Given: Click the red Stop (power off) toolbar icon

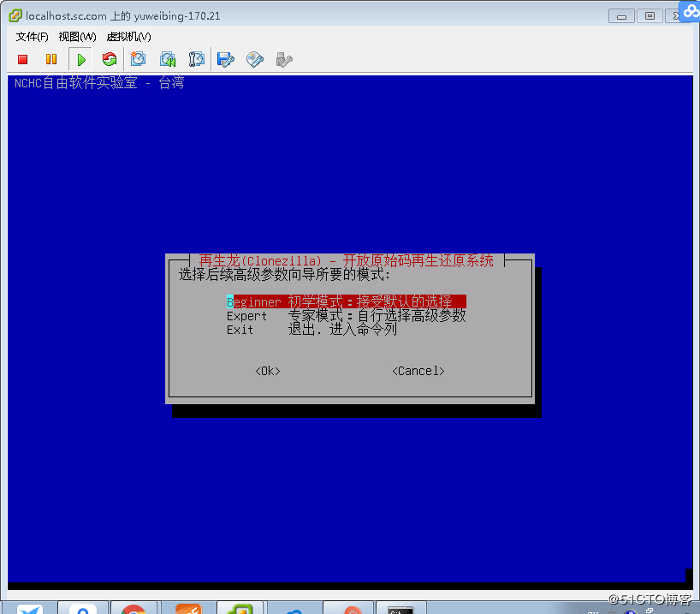Looking at the screenshot, I should (x=23, y=59).
